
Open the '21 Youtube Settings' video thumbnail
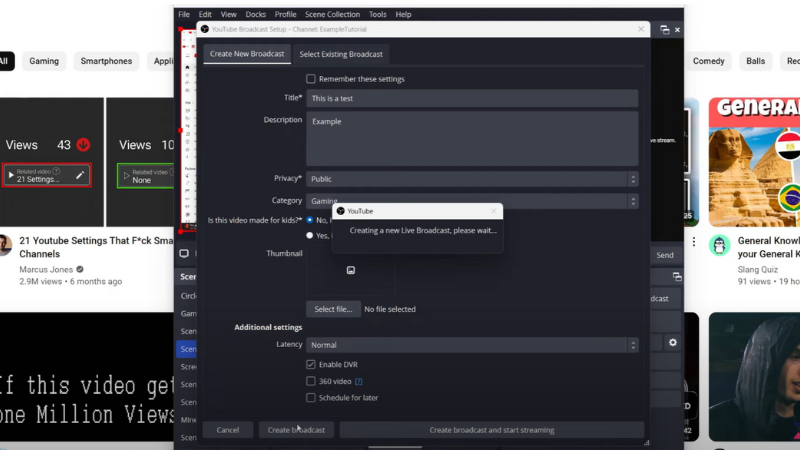click(x=87, y=162)
